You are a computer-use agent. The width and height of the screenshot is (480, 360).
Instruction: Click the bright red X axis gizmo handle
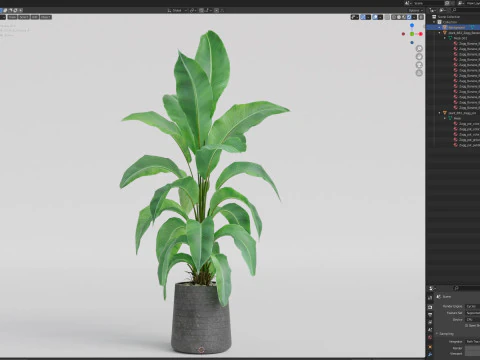[x=421, y=34]
